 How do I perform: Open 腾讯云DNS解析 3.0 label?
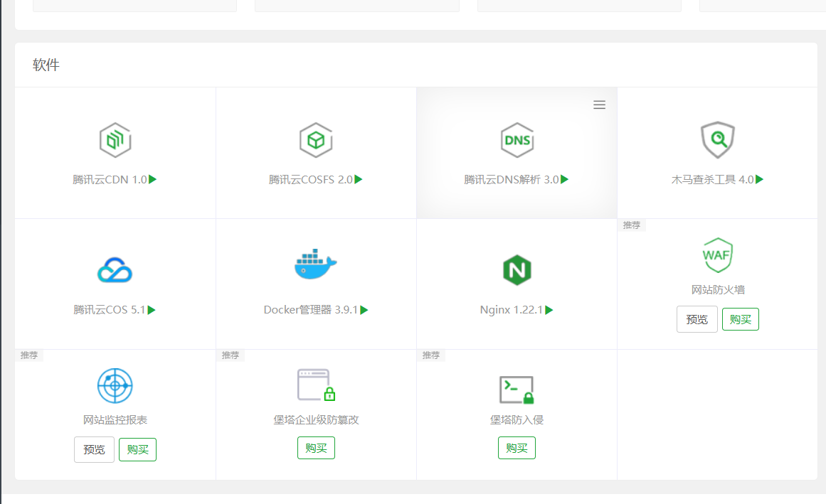(x=511, y=179)
